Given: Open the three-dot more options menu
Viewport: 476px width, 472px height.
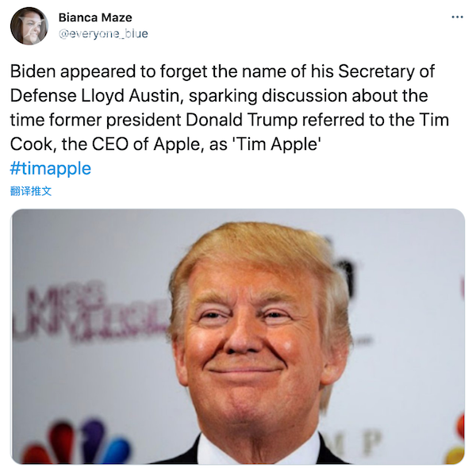Looking at the screenshot, I should pos(457,17).
